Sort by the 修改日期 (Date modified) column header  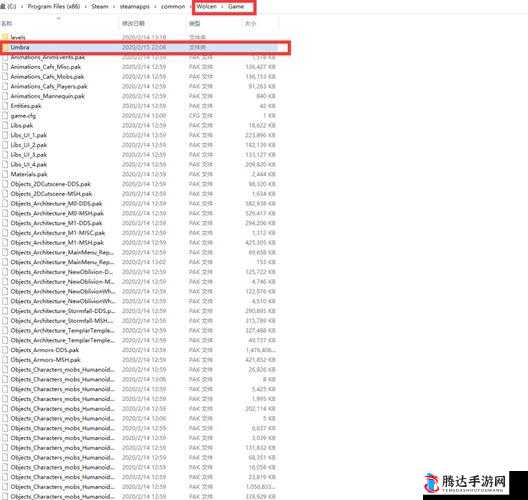[x=133, y=24]
